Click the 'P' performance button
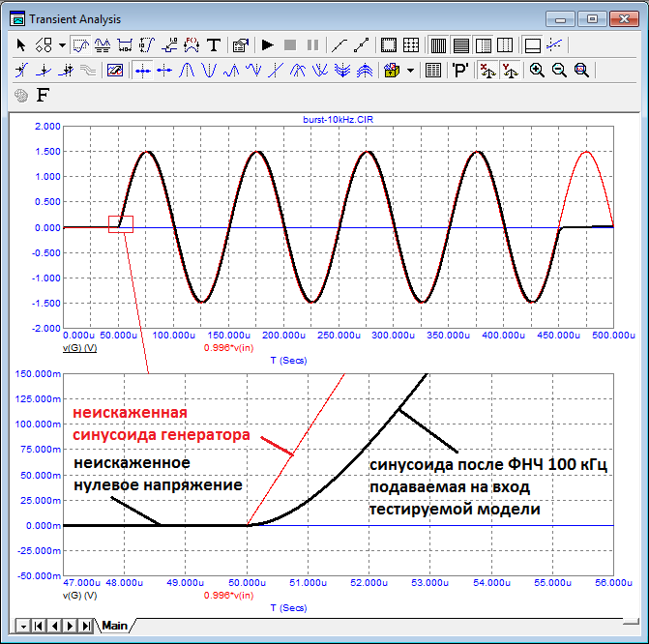649x644 pixels. (460, 71)
